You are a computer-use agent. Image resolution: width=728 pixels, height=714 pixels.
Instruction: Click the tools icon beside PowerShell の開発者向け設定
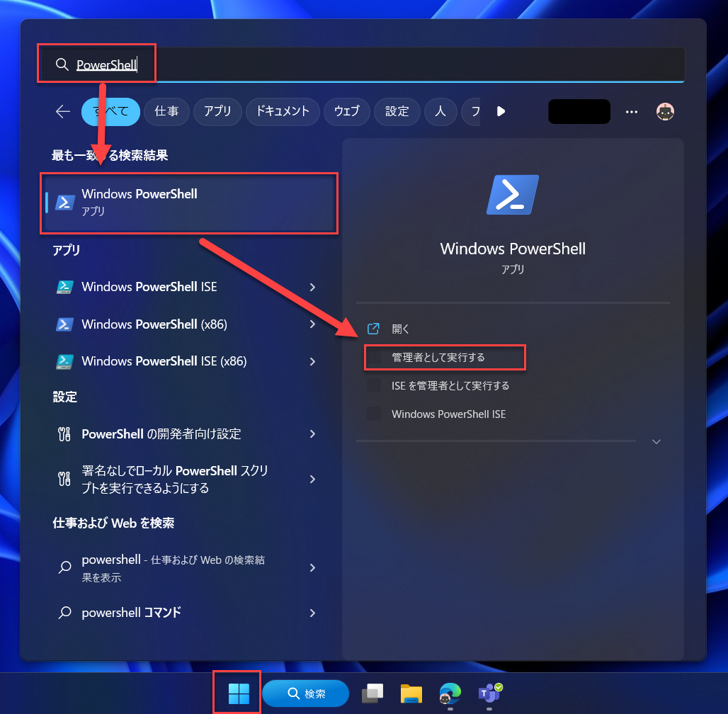point(64,434)
